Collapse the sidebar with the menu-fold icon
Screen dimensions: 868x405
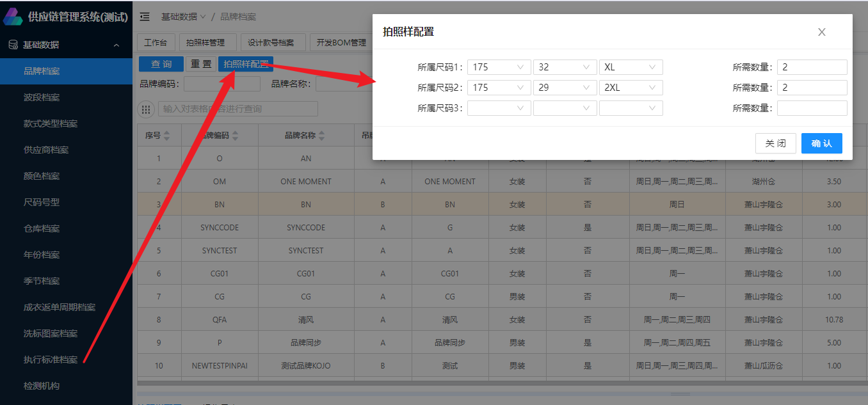pyautogui.click(x=145, y=17)
